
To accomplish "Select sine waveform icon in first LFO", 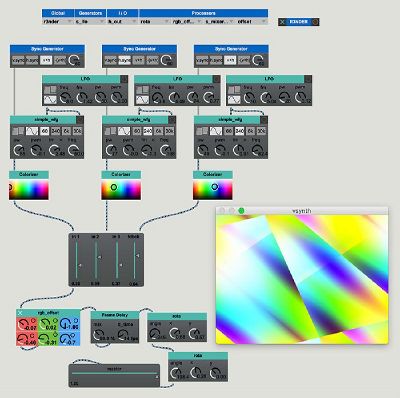I will tap(50, 99).
